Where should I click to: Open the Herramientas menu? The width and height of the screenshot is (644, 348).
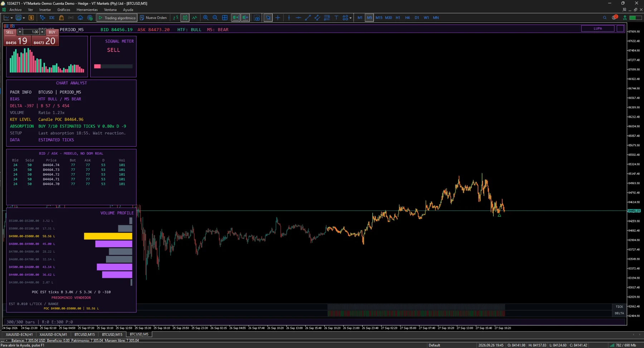point(87,10)
